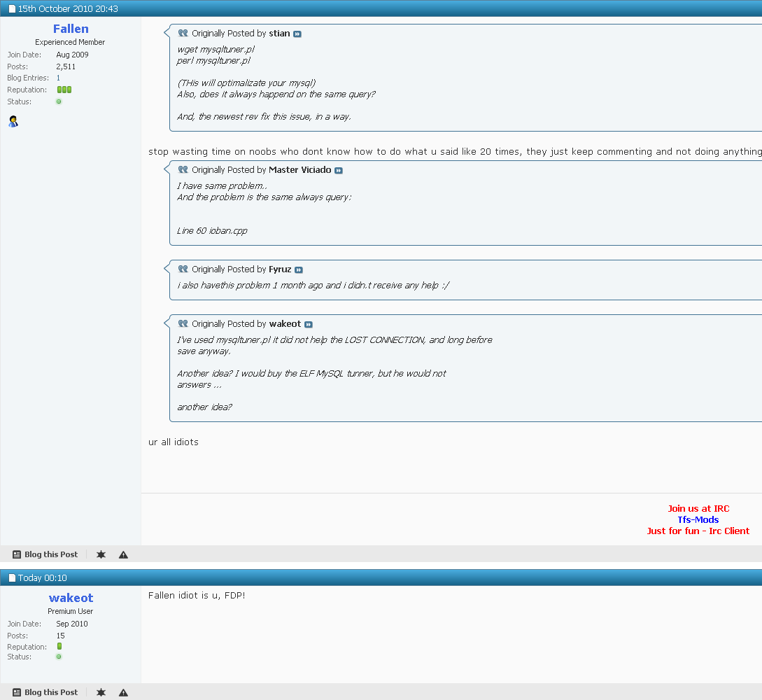Click Fallen's online status indicator
762x700 pixels.
coord(59,101)
